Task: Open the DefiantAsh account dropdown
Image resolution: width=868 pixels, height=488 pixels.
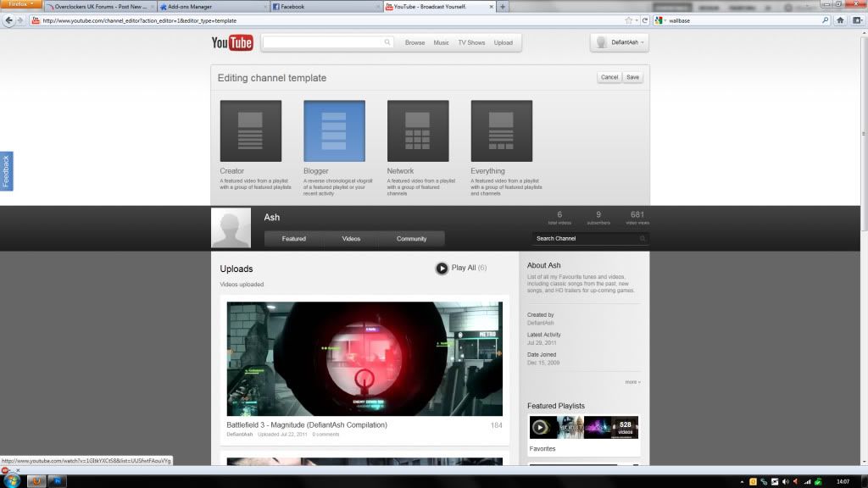Action: 620,42
